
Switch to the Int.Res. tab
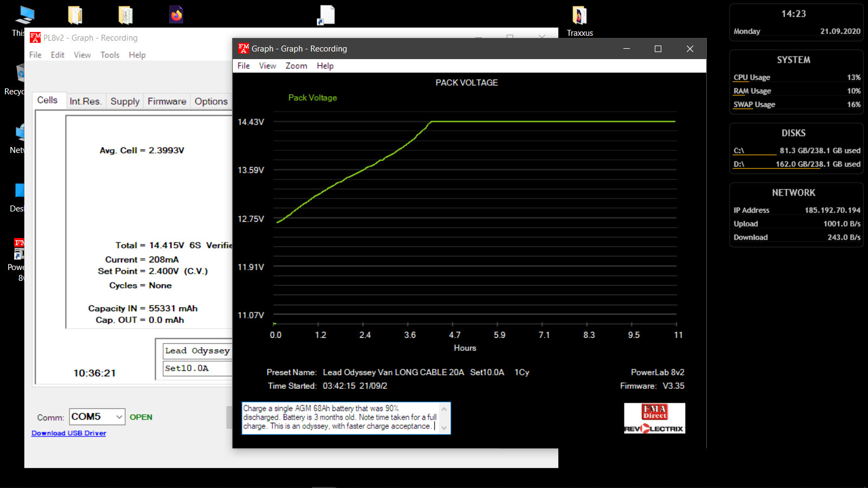pos(85,101)
